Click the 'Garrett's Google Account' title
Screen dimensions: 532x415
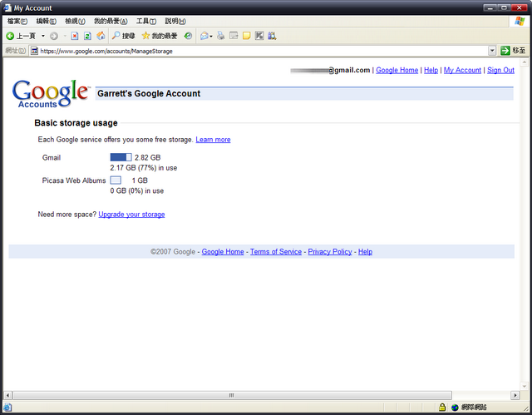coord(149,94)
